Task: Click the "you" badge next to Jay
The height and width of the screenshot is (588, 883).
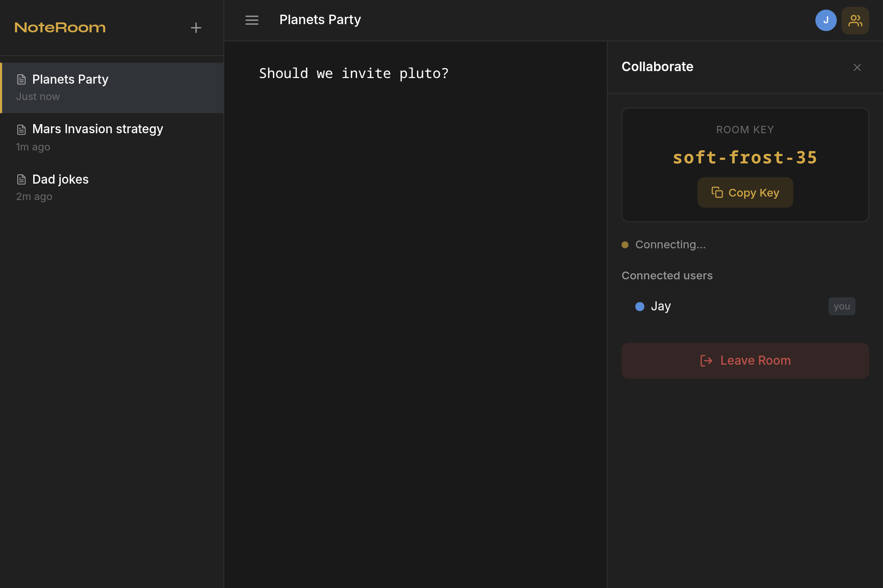Action: coord(842,307)
